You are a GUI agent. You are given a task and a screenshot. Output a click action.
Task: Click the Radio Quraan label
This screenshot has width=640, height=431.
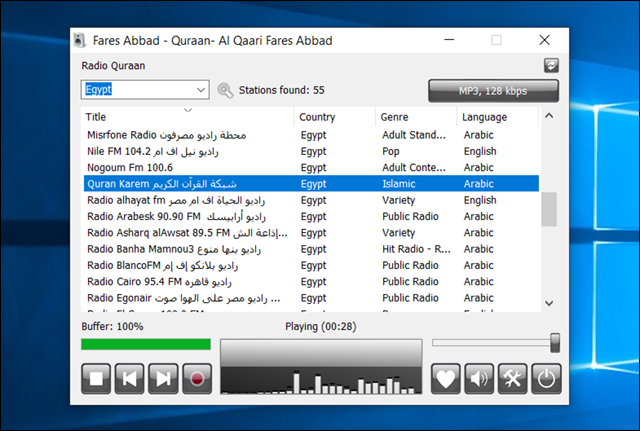[x=113, y=66]
